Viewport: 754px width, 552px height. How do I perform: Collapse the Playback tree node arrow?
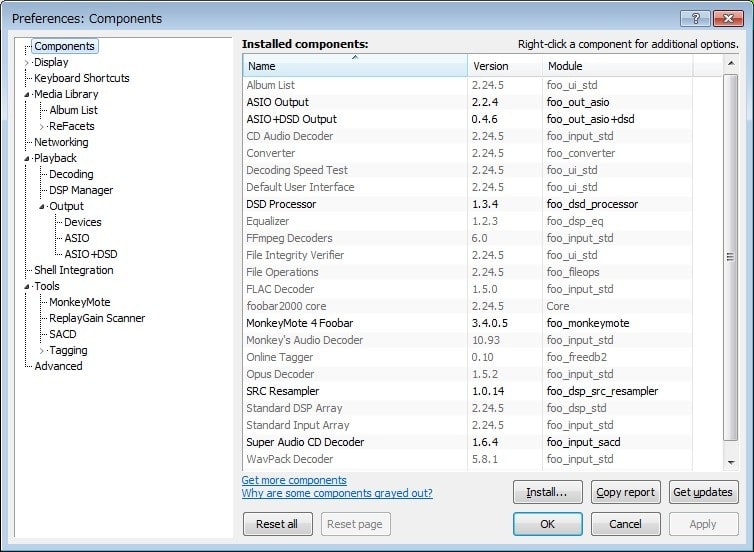(27, 158)
